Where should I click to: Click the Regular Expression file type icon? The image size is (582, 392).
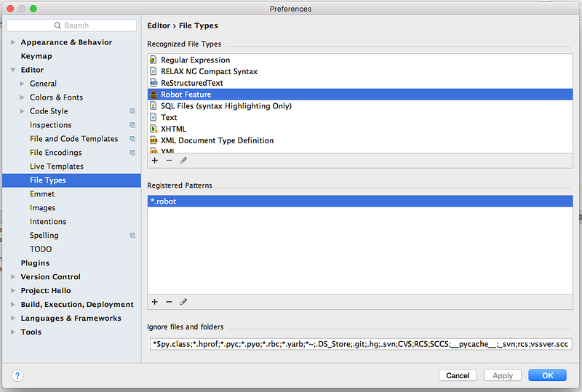click(153, 60)
